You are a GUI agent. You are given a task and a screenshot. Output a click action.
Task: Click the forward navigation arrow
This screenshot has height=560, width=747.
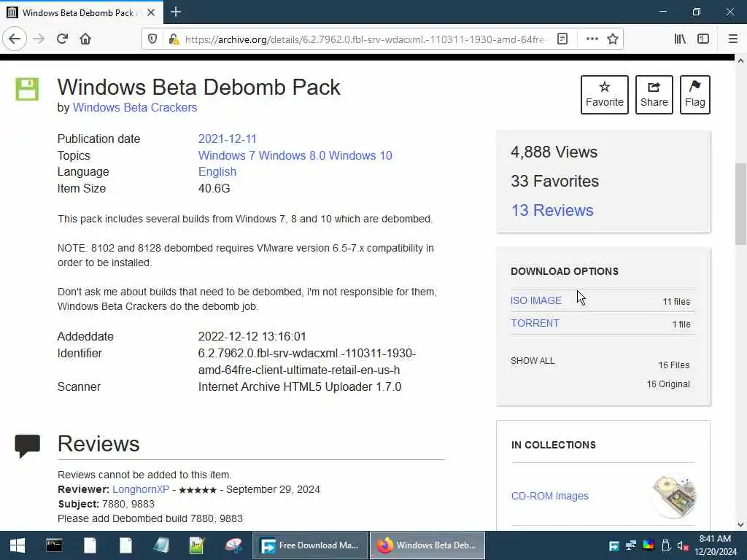[39, 39]
